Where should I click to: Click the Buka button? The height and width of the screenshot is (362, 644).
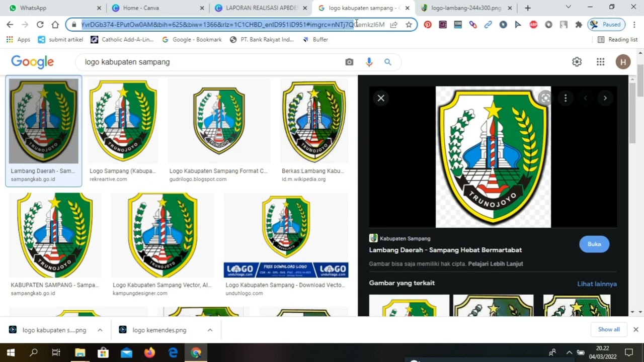pyautogui.click(x=594, y=244)
